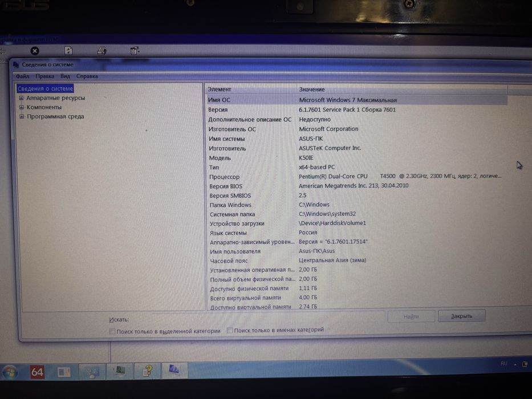Select the Системная папка row

(356, 214)
